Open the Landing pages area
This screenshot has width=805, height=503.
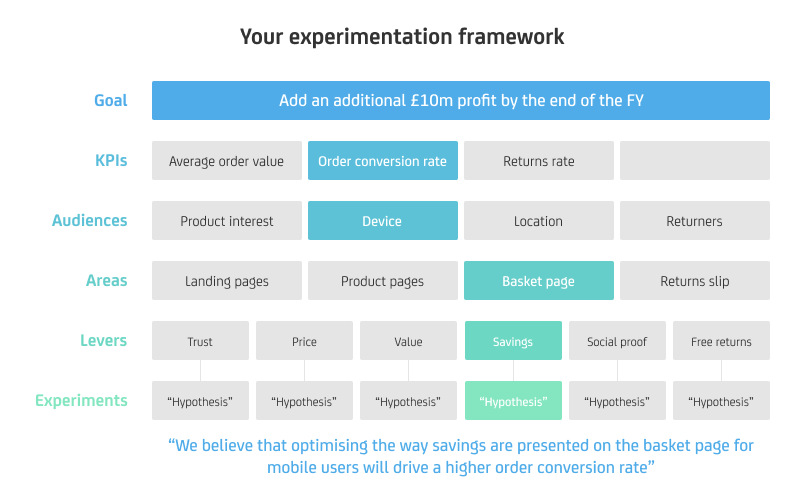(227, 281)
